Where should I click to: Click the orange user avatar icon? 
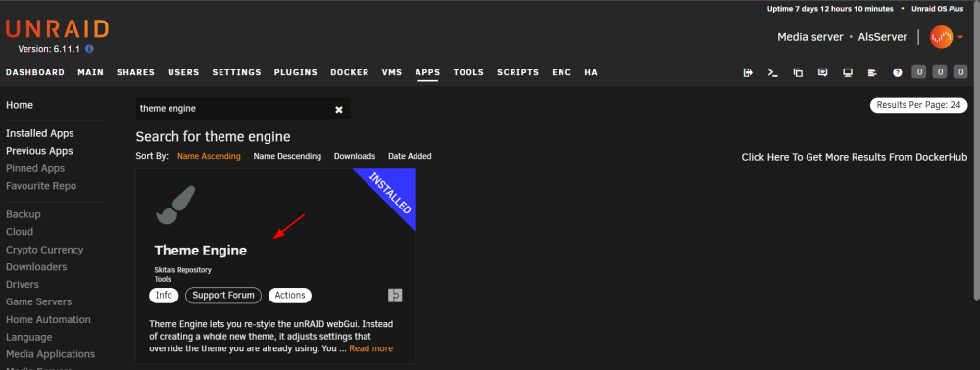[941, 37]
